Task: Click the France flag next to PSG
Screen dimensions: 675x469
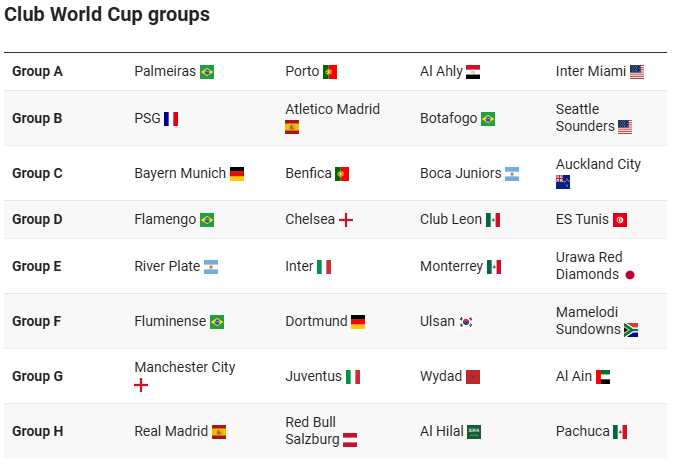Action: coord(171,119)
